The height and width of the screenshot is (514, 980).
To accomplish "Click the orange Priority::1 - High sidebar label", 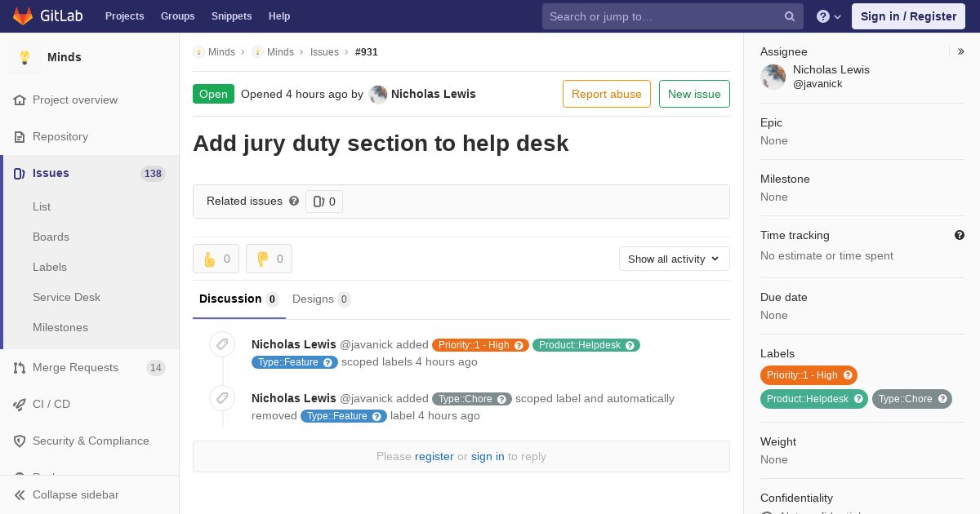I will (x=808, y=375).
